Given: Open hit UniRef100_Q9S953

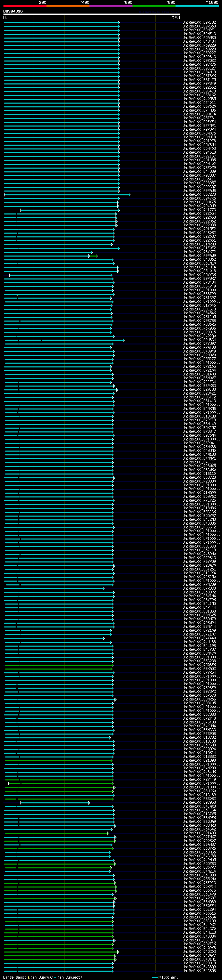Looking at the screenshot, I should pyautogui.click(x=199, y=802).
